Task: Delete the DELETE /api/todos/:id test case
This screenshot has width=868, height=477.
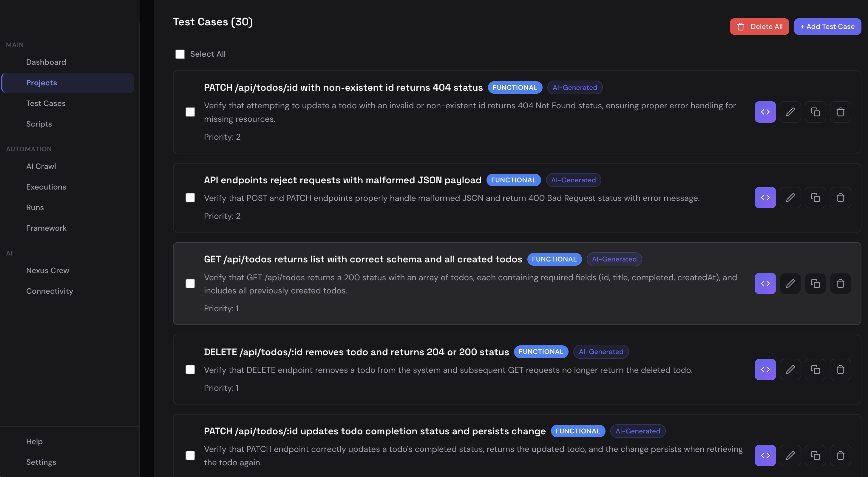Action: pyautogui.click(x=840, y=370)
